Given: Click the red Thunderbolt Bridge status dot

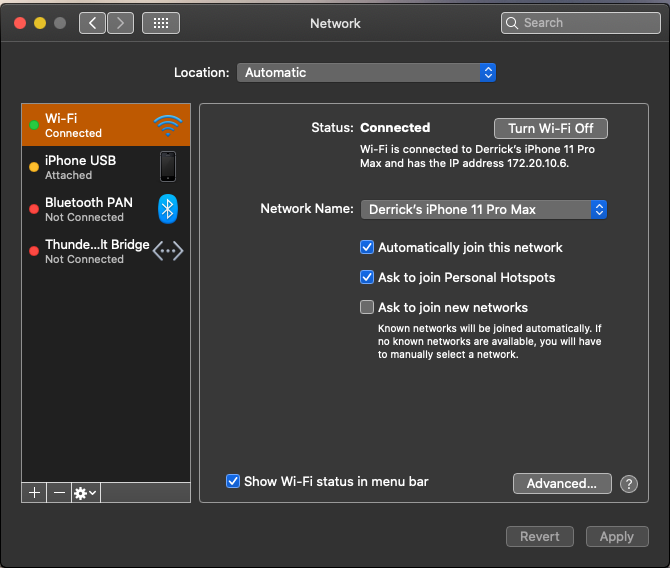Looking at the screenshot, I should [34, 251].
